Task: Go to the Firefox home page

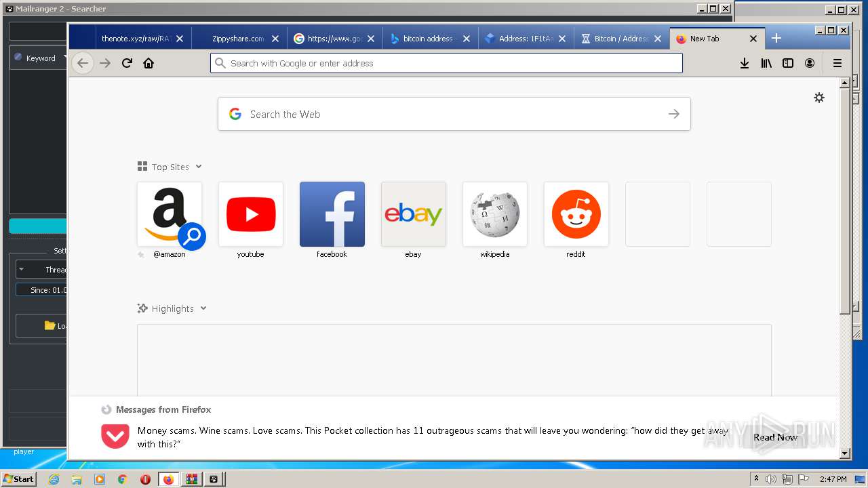Action: 149,63
